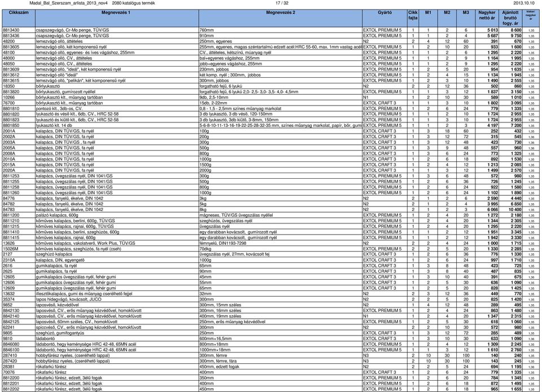Click net price 3 995

coord(492,204)
